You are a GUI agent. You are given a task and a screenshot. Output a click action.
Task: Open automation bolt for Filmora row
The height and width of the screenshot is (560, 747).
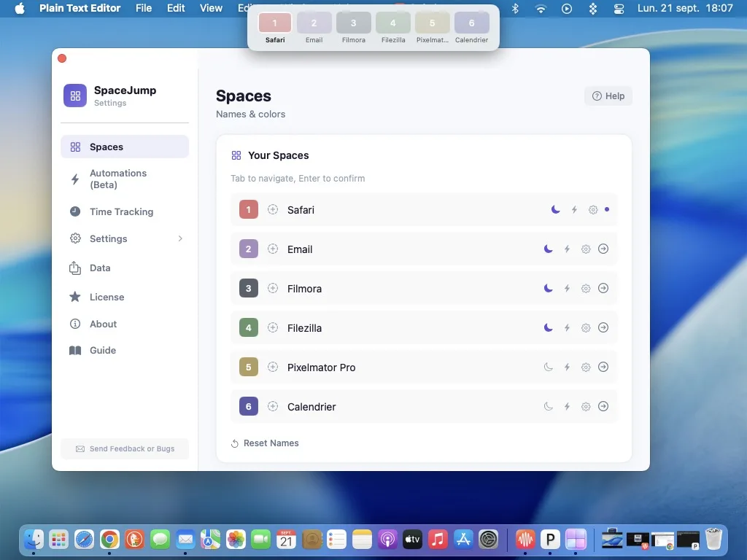click(x=567, y=288)
